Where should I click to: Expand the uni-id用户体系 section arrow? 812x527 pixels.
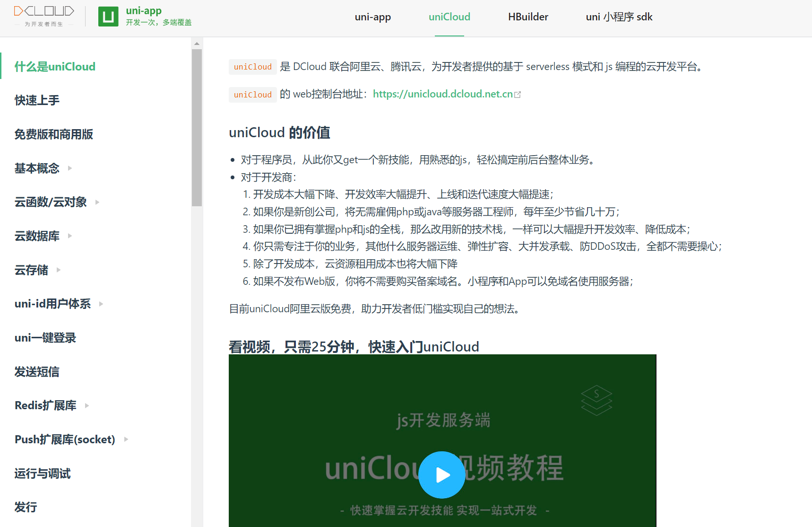[101, 304]
